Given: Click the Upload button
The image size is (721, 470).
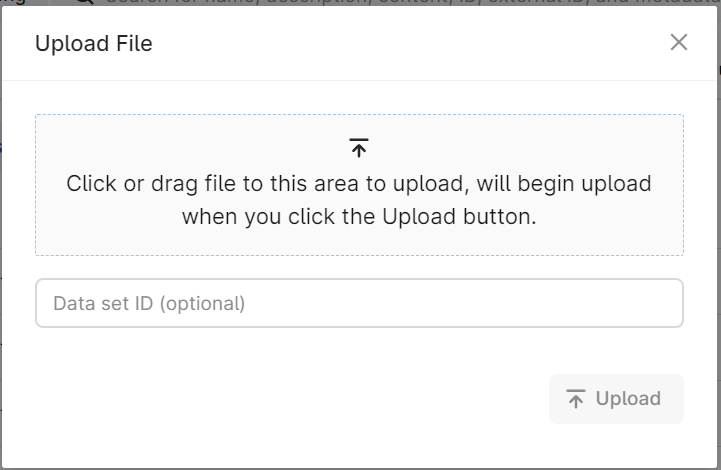Looking at the screenshot, I should click(616, 399).
